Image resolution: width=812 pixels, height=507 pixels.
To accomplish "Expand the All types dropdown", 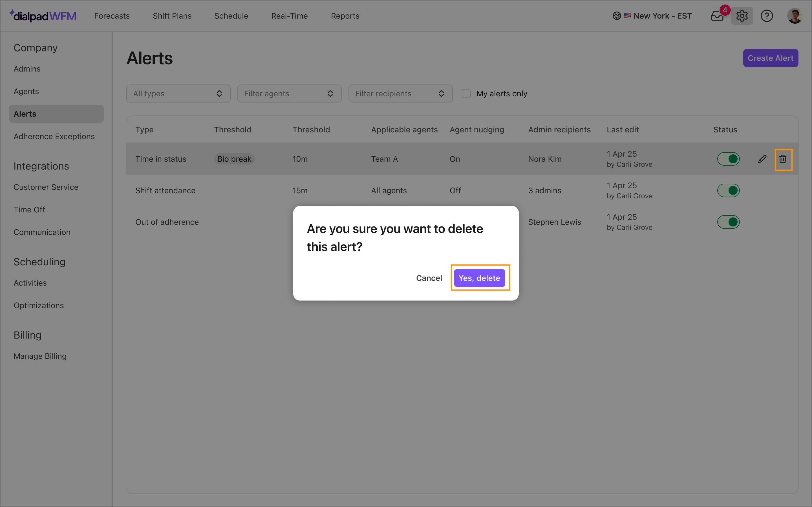I will pos(178,94).
